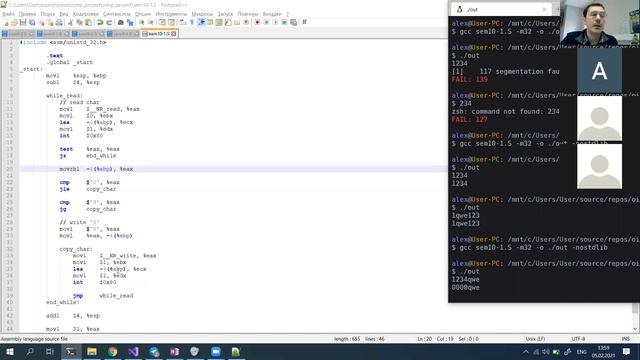
Task: Open the Файл menu
Action: 8,14
